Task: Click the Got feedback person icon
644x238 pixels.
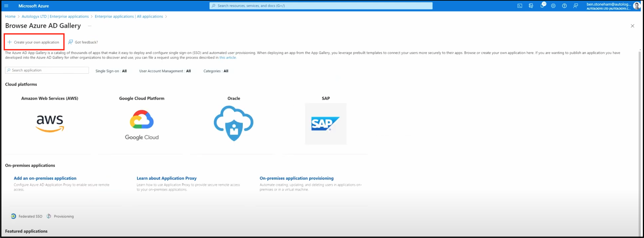Action: [x=70, y=42]
